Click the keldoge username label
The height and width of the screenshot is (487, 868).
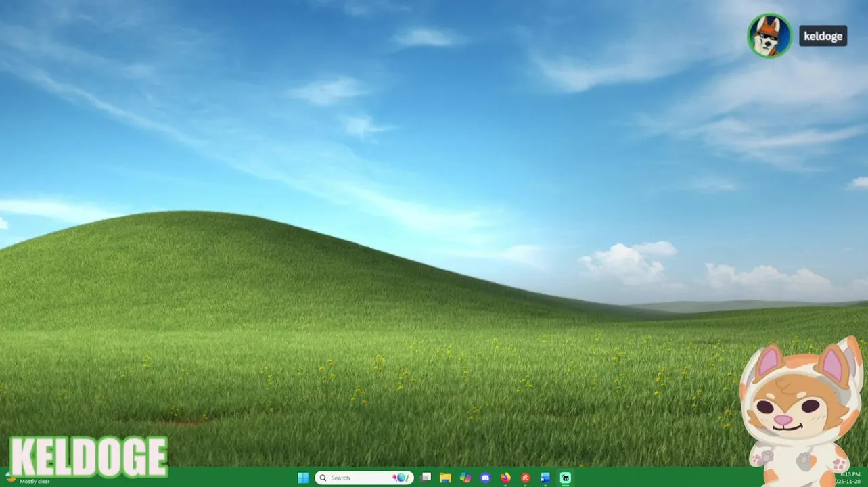tap(823, 36)
